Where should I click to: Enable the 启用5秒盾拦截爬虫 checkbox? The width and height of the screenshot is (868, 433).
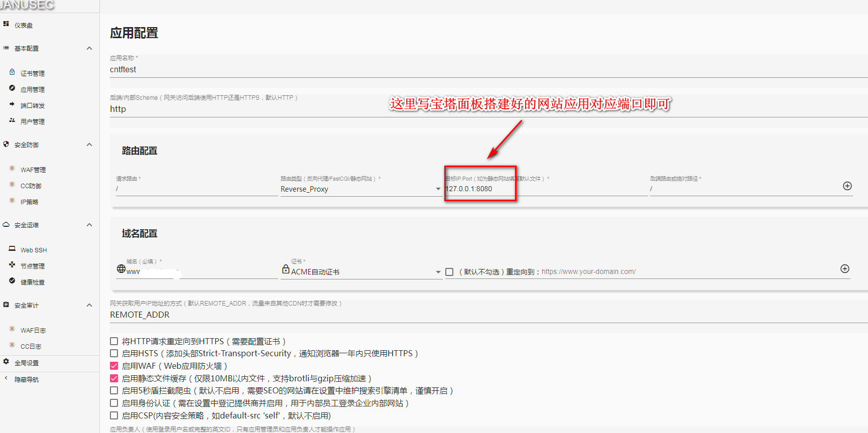click(x=114, y=390)
